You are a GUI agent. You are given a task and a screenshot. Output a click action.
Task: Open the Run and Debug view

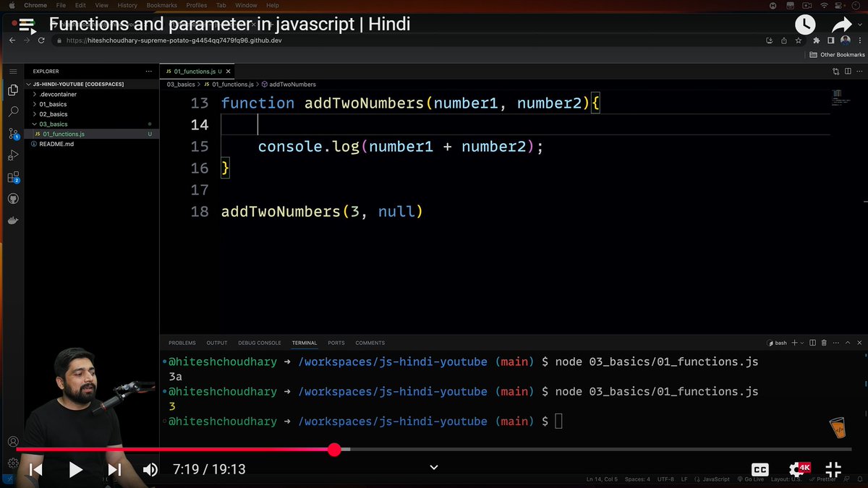pyautogui.click(x=13, y=155)
